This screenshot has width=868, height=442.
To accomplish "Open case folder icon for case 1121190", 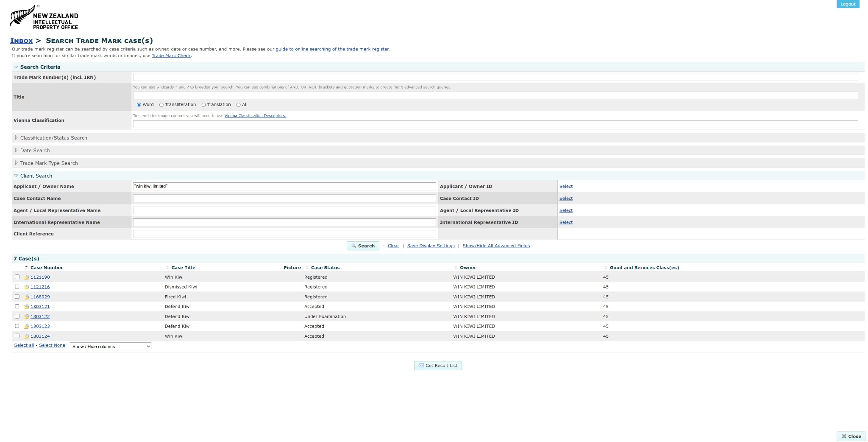I will (26, 277).
